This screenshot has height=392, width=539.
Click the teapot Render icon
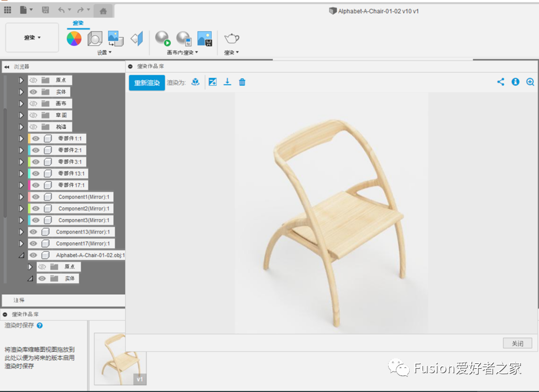[232, 38]
